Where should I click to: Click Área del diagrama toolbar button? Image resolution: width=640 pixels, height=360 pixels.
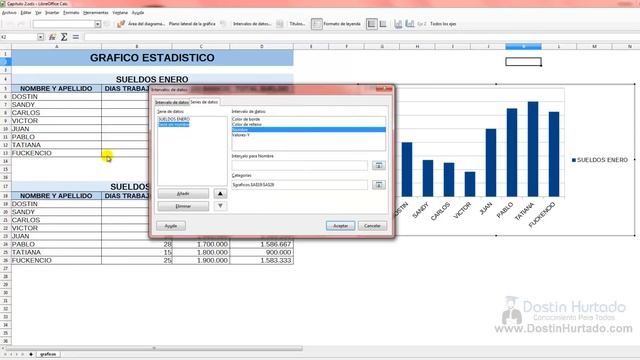point(146,24)
